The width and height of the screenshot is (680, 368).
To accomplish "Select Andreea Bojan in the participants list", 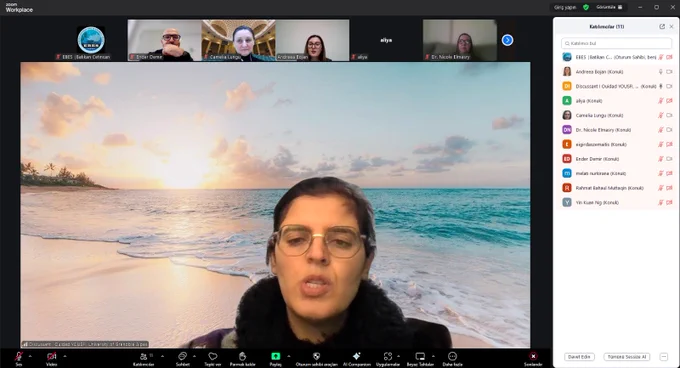I will point(616,72).
